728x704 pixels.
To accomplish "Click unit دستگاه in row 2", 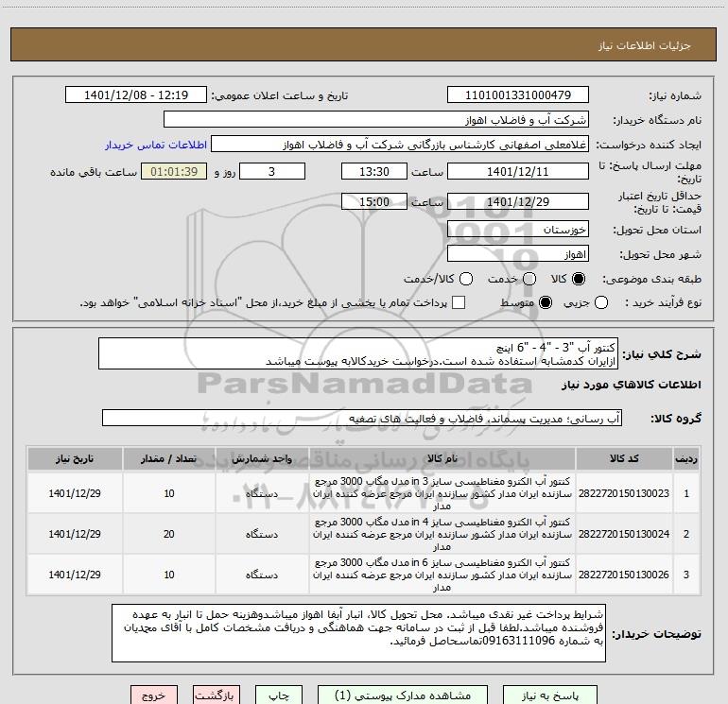I will (x=262, y=534).
